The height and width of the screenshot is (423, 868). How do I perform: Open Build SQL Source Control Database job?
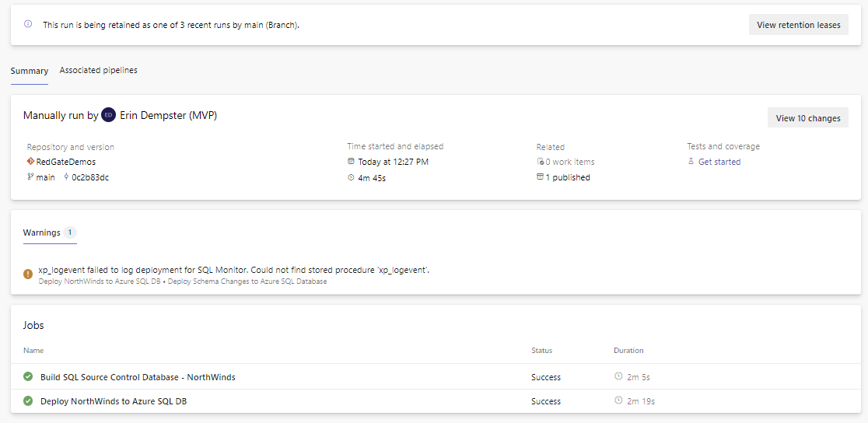click(138, 377)
